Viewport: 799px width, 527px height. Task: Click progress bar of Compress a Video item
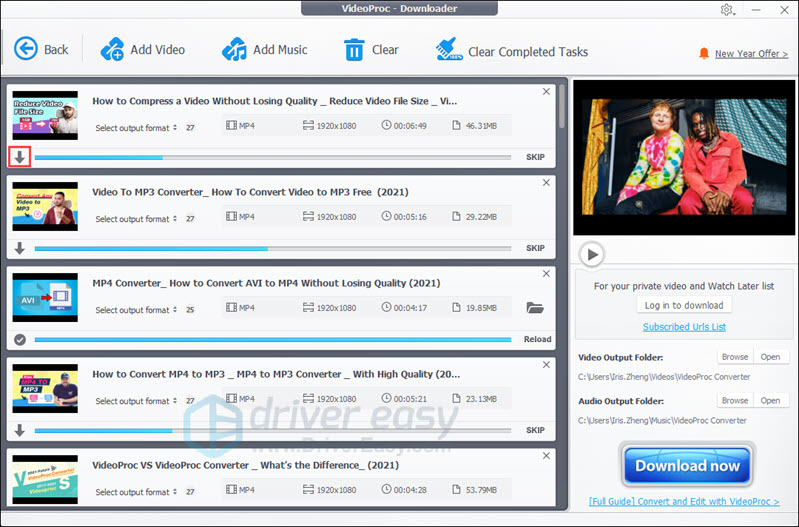point(273,157)
